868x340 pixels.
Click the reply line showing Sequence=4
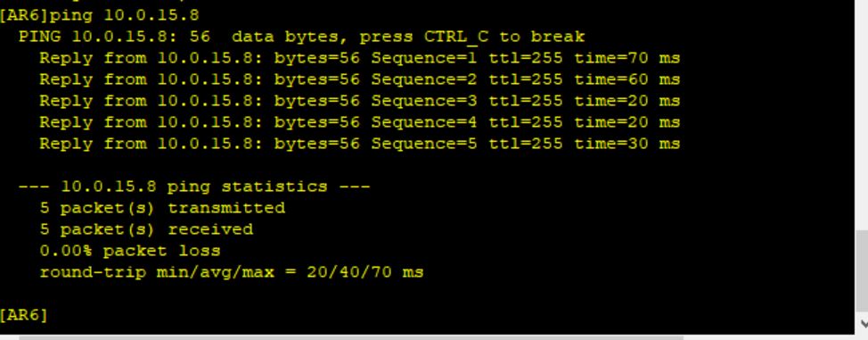[x=360, y=122]
